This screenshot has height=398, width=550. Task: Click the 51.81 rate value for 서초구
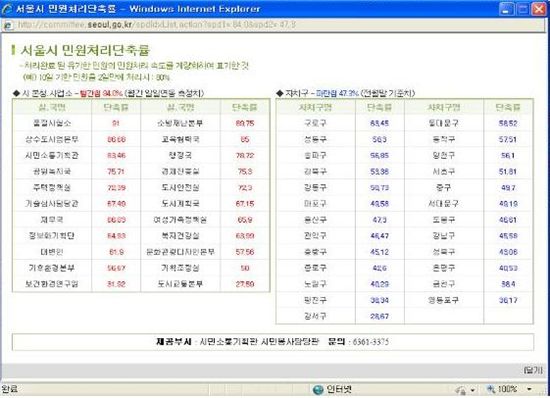pos(508,171)
